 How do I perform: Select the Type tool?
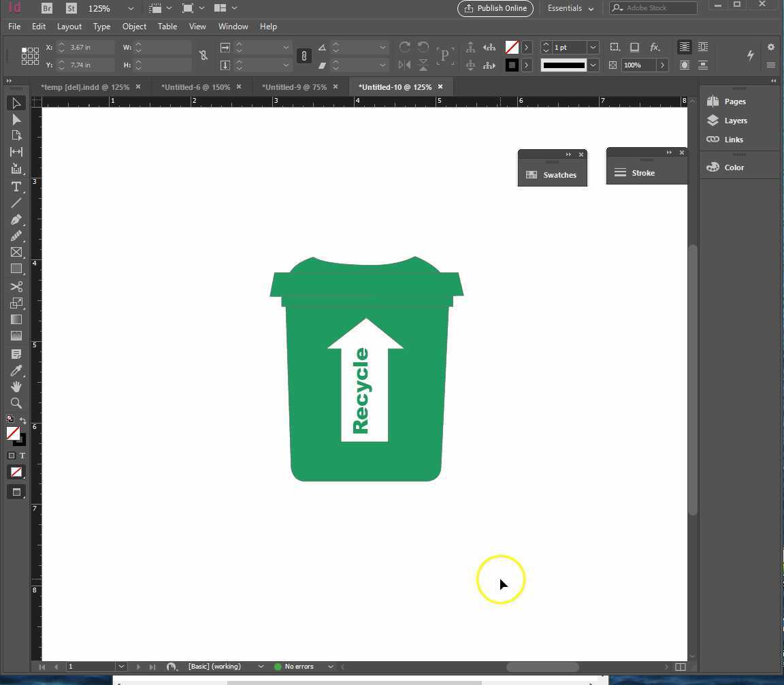[x=16, y=186]
